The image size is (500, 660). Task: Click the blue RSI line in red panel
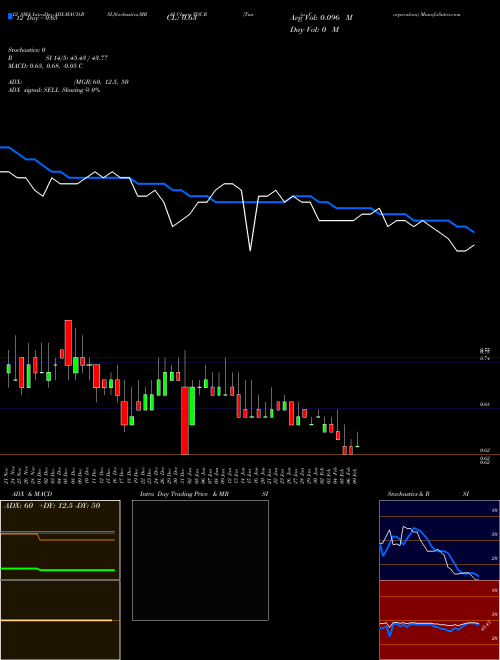click(429, 626)
